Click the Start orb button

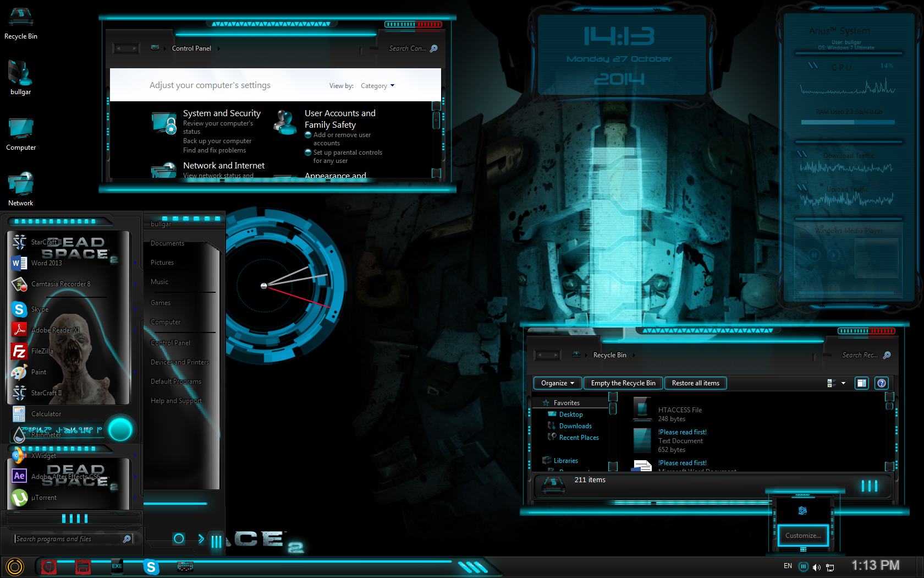15,566
